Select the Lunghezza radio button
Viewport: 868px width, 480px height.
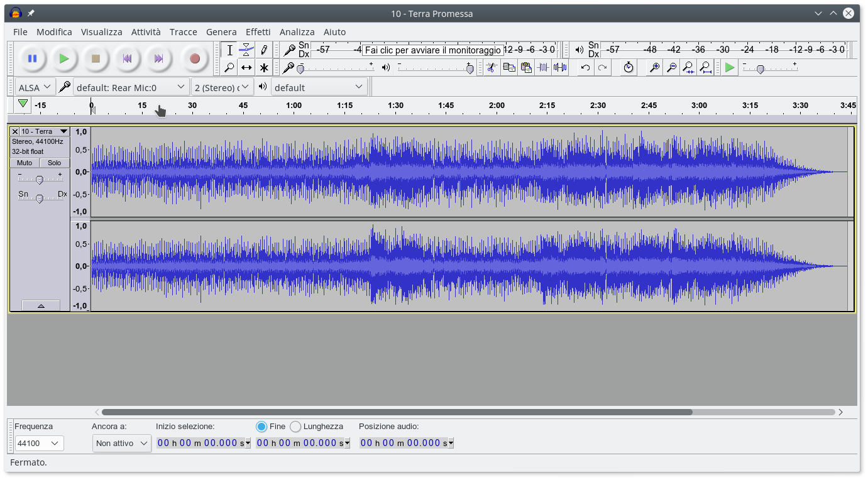[x=295, y=427]
